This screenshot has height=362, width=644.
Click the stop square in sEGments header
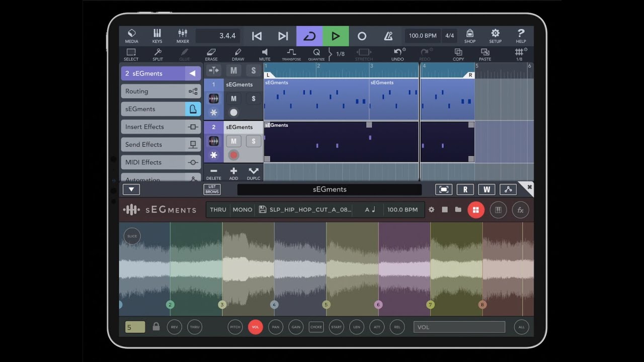click(x=445, y=210)
